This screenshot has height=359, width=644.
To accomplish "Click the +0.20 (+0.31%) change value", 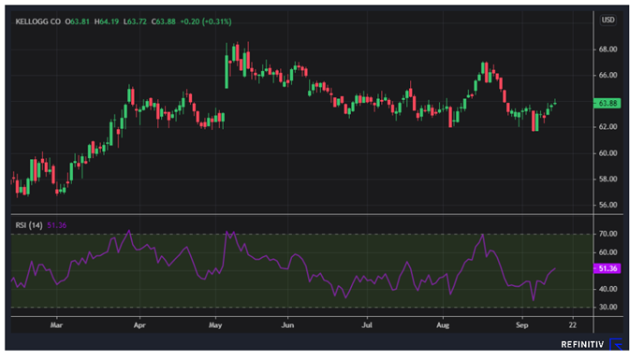I will [x=206, y=22].
